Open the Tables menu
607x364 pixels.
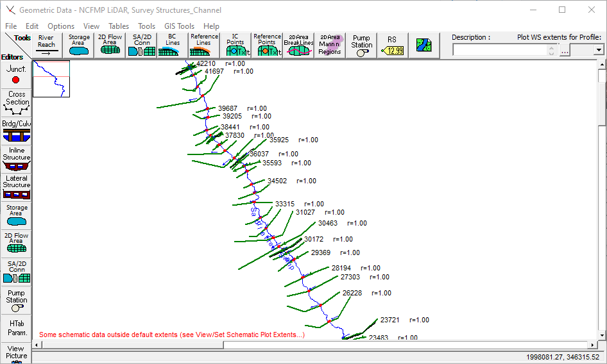[119, 26]
